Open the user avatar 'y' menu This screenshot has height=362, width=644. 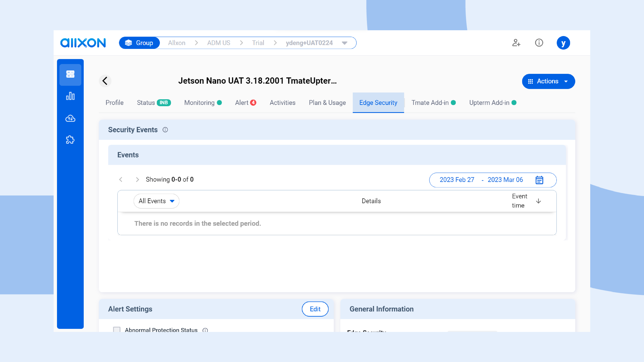(x=563, y=43)
